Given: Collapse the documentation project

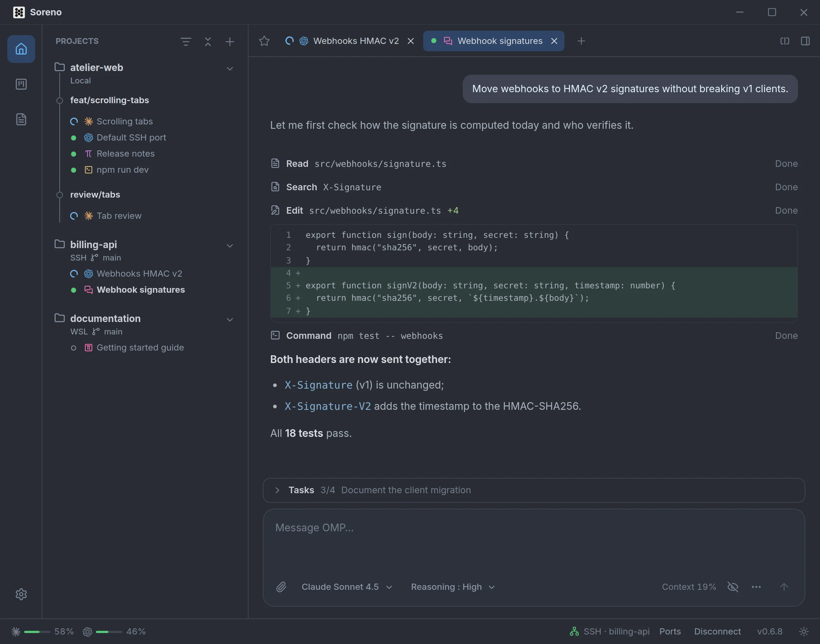Looking at the screenshot, I should click(230, 320).
